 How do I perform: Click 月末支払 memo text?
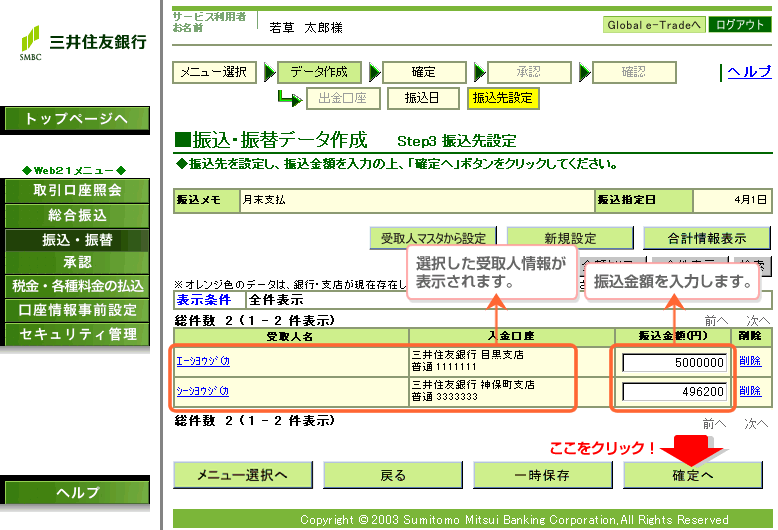[264, 200]
